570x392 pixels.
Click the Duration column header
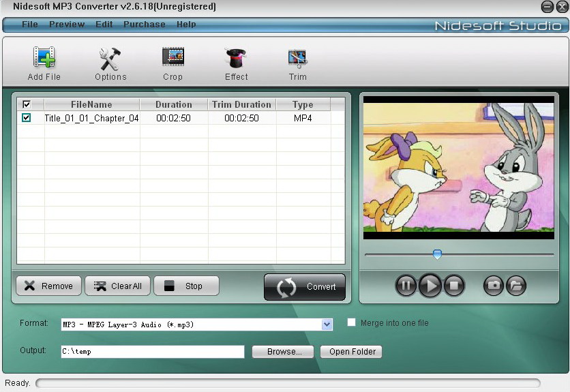click(x=174, y=104)
